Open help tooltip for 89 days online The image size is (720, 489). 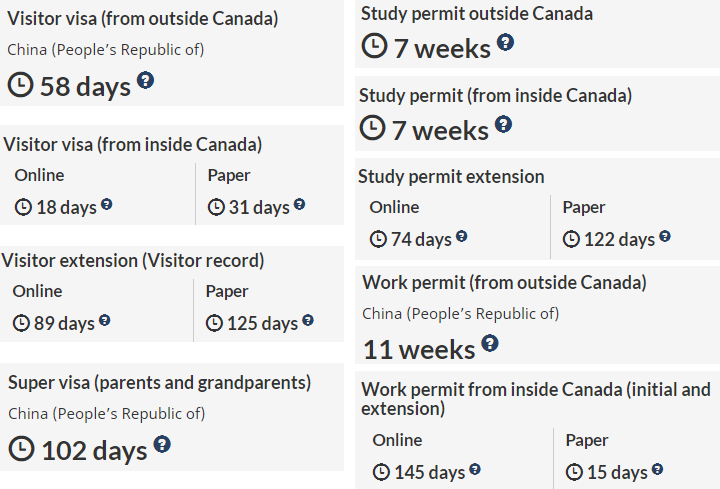(x=105, y=320)
